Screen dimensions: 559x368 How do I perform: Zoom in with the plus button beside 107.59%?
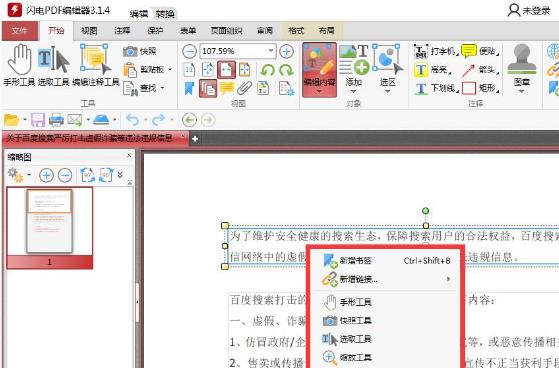286,51
